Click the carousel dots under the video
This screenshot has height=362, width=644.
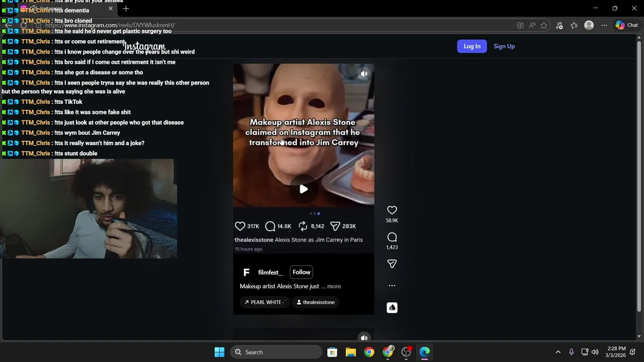coord(314,214)
